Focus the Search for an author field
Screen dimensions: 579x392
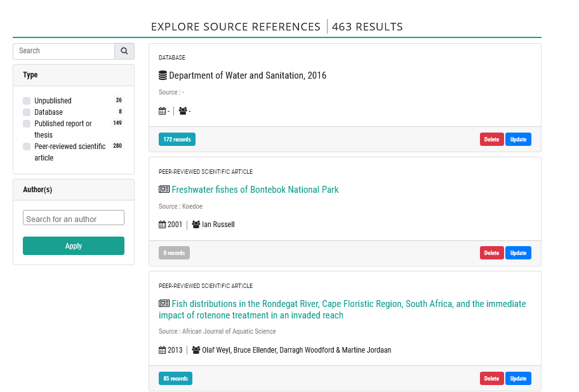[74, 218]
